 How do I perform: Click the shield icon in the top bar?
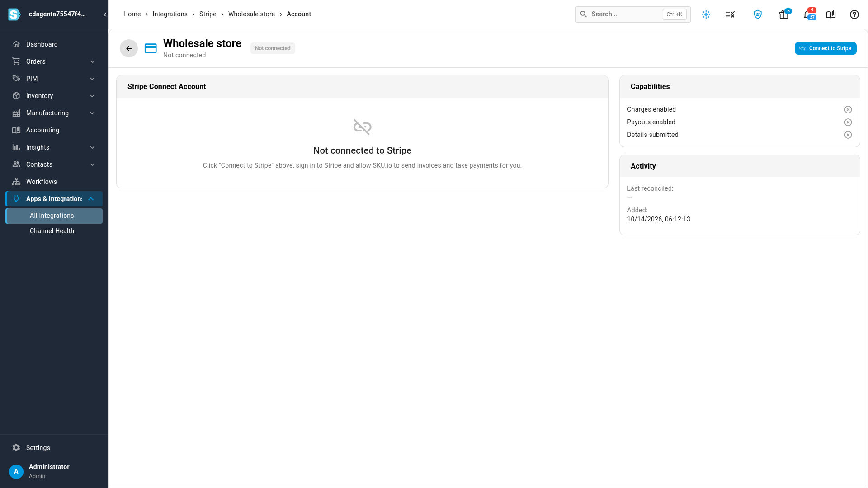[x=758, y=14]
